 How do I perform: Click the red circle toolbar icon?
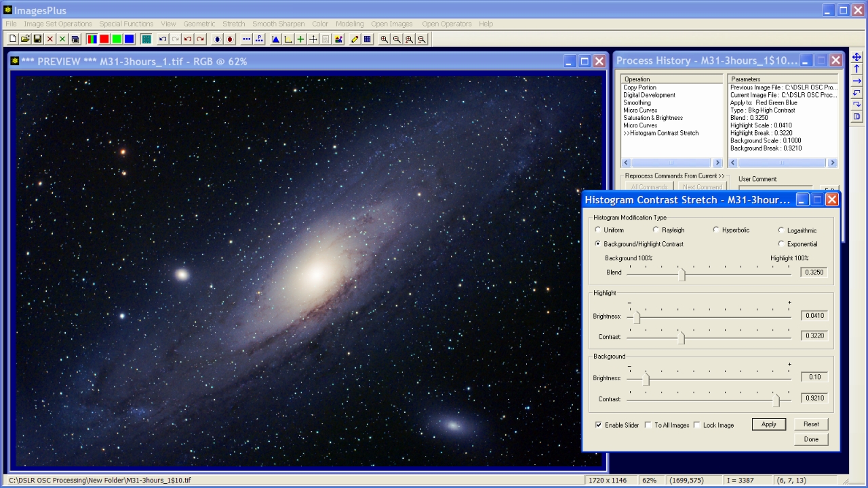(x=230, y=39)
